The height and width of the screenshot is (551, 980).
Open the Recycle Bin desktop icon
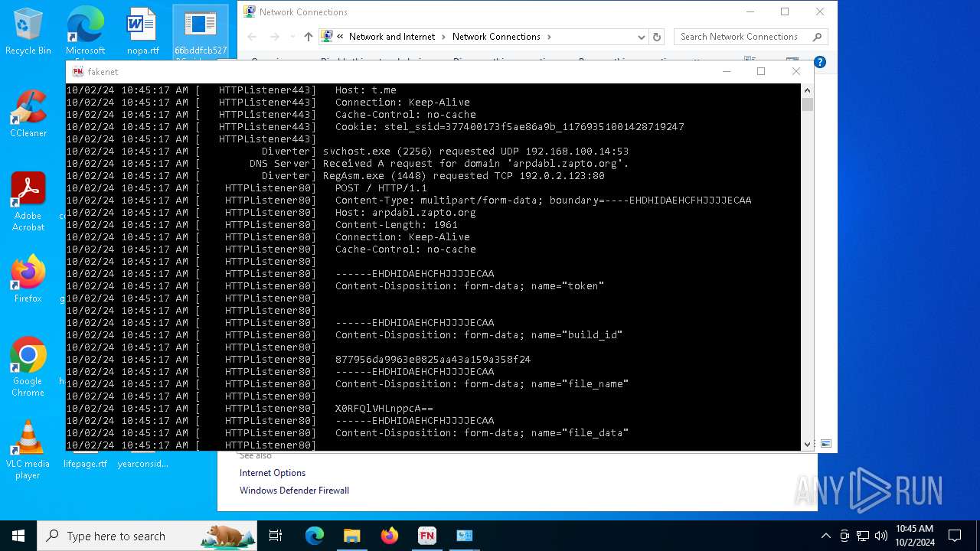coord(28,31)
